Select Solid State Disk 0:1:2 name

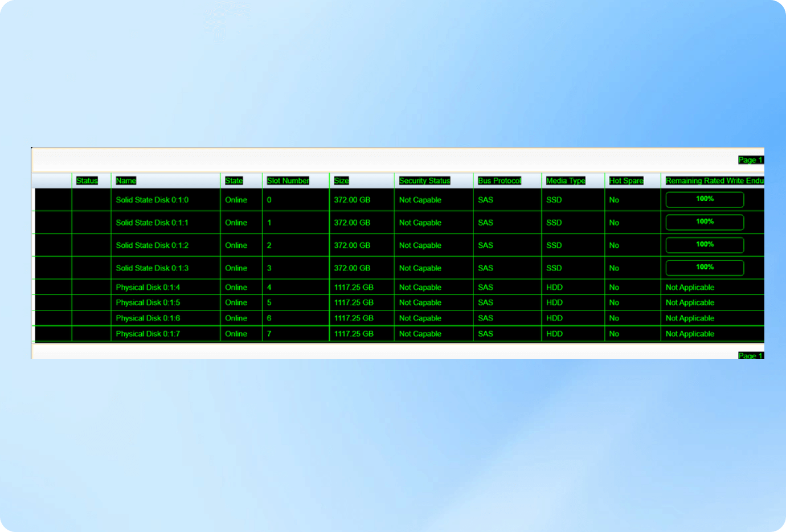click(x=152, y=245)
